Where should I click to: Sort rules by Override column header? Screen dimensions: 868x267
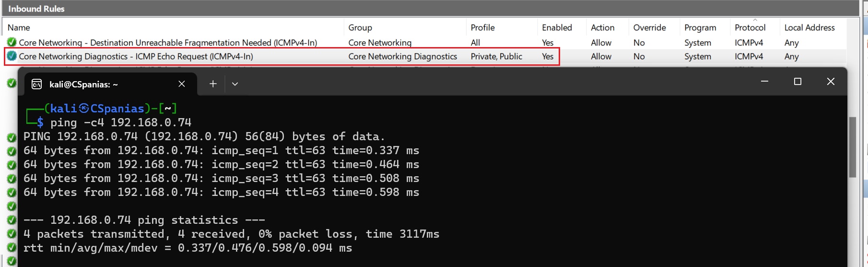click(649, 28)
